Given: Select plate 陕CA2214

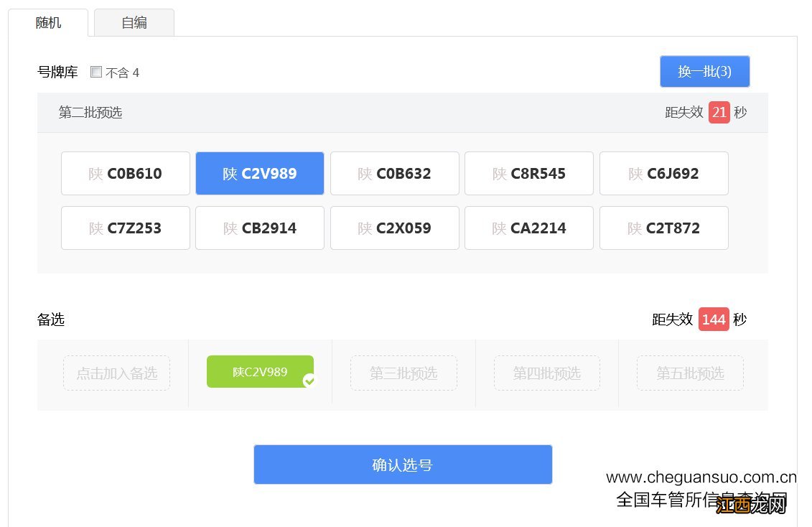Looking at the screenshot, I should pyautogui.click(x=529, y=228).
